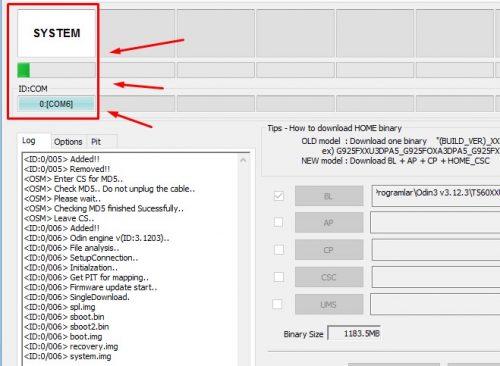Click the ID:COM label
Image resolution: width=500 pixels, height=366 pixels.
tap(33, 89)
